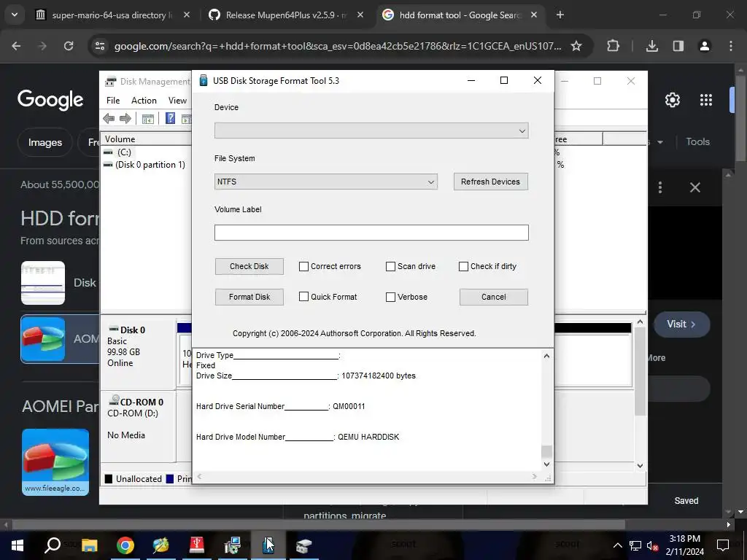Bookmark this page with the star icon
The height and width of the screenshot is (560, 747).
576,46
